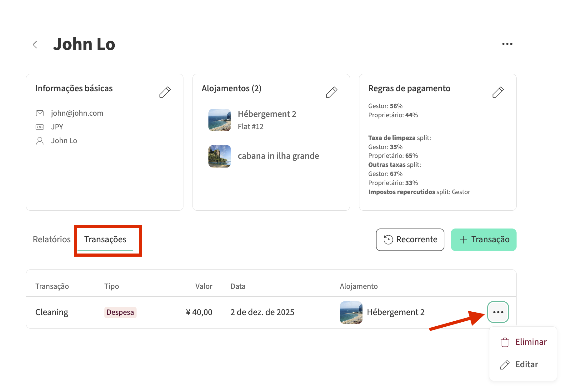Click the user profile icon

tap(40, 141)
